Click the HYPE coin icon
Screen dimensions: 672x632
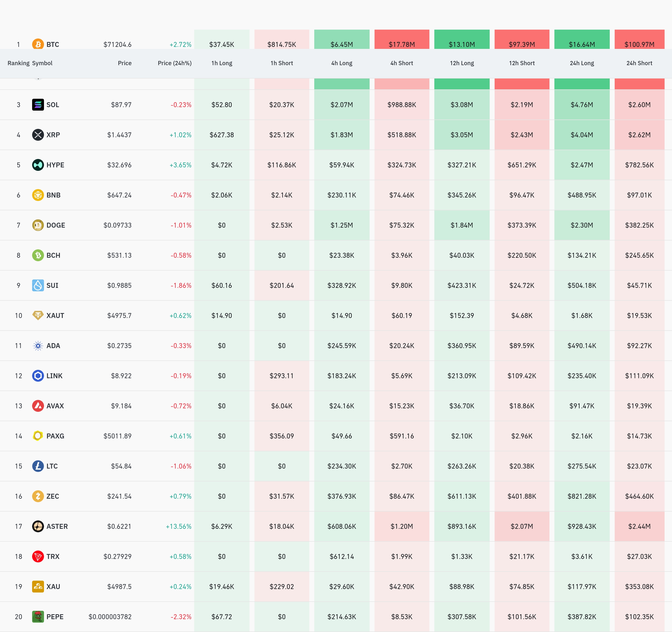coord(38,165)
